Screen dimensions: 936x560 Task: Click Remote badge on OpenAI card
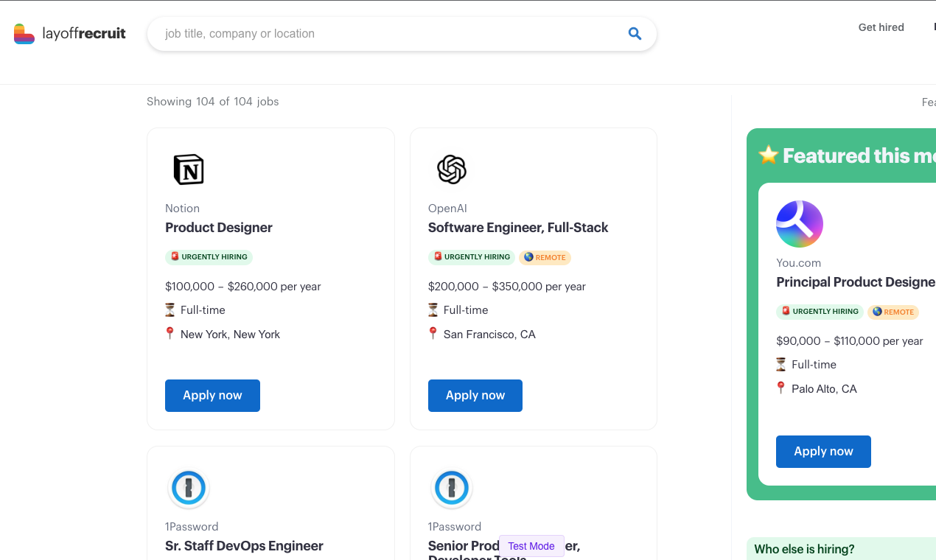click(x=545, y=258)
